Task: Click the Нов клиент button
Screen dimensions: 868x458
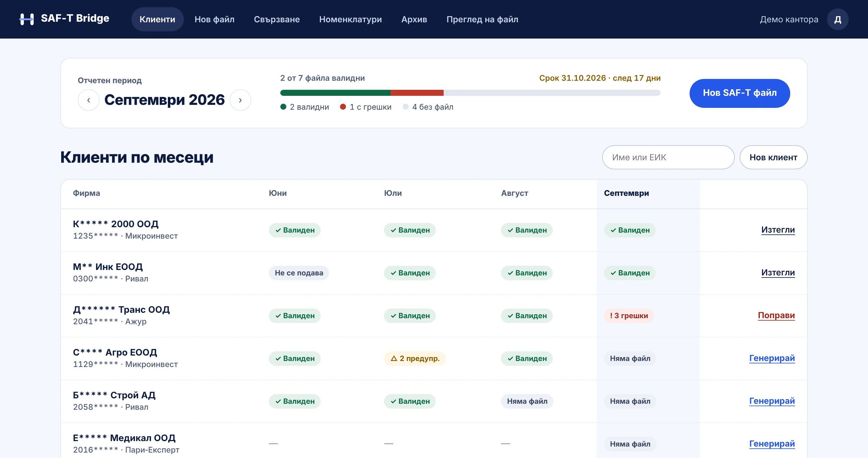Action: (x=773, y=157)
